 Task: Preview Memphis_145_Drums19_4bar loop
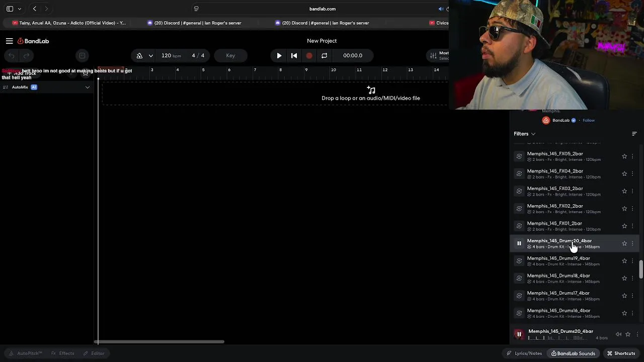click(519, 261)
